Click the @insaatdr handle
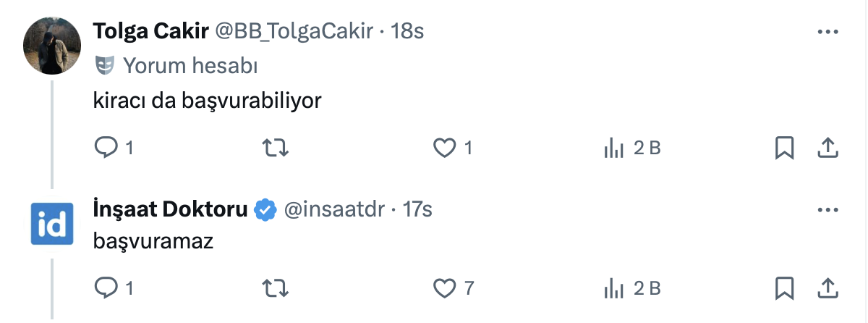The width and height of the screenshot is (868, 323). tap(334, 210)
